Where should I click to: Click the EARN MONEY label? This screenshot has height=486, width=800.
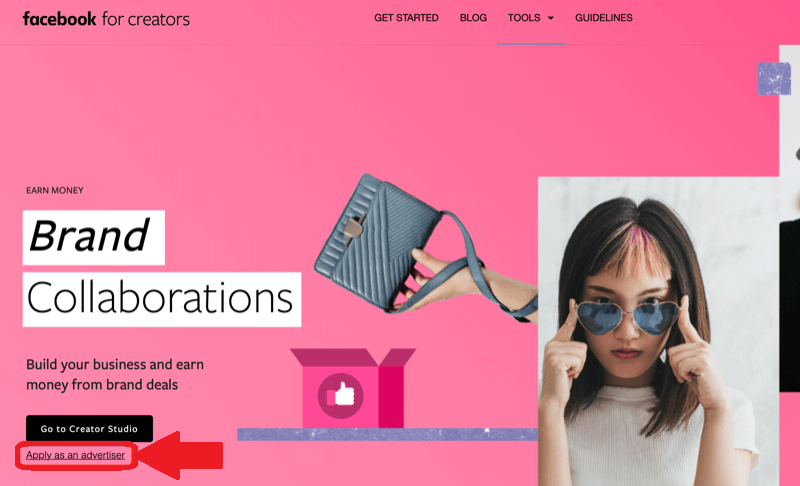tap(55, 190)
